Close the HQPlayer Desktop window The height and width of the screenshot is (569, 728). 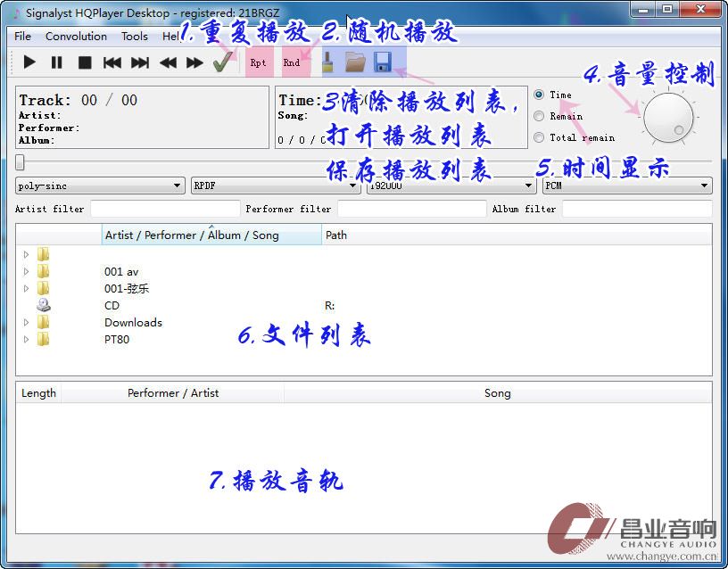click(700, 9)
